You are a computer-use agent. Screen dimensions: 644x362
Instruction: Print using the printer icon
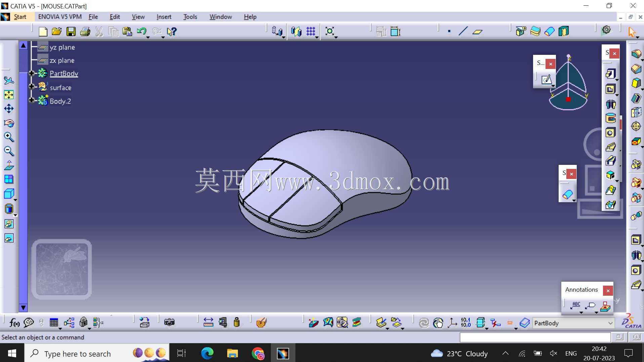85,32
